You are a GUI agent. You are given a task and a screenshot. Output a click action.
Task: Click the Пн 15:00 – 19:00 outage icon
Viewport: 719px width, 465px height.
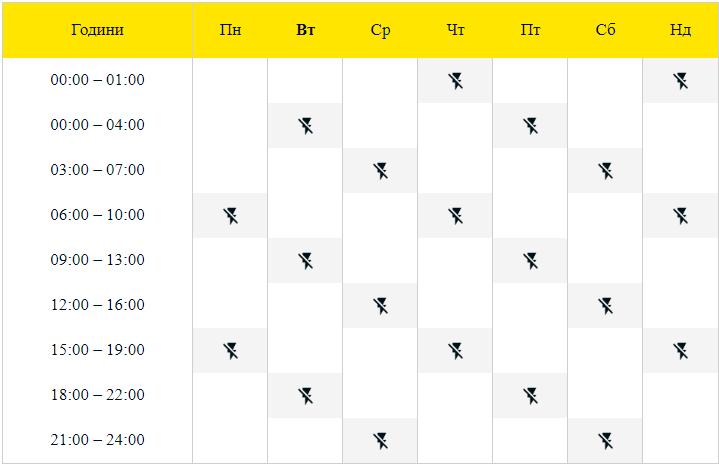230,351
